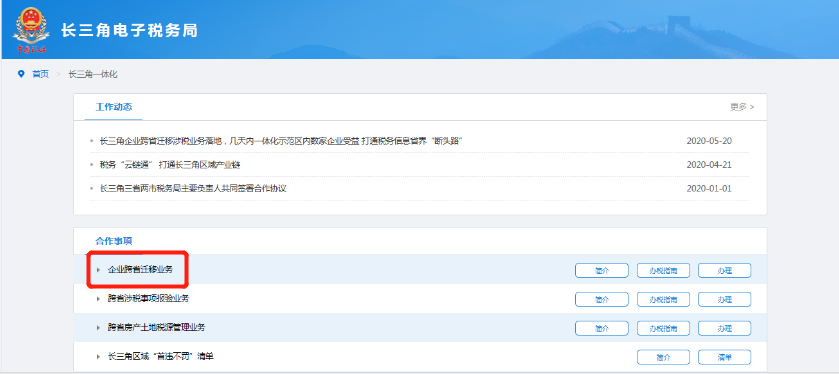Expand arrow beside 企业跨省迁移业务
This screenshot has height=374, width=839.
click(98, 270)
